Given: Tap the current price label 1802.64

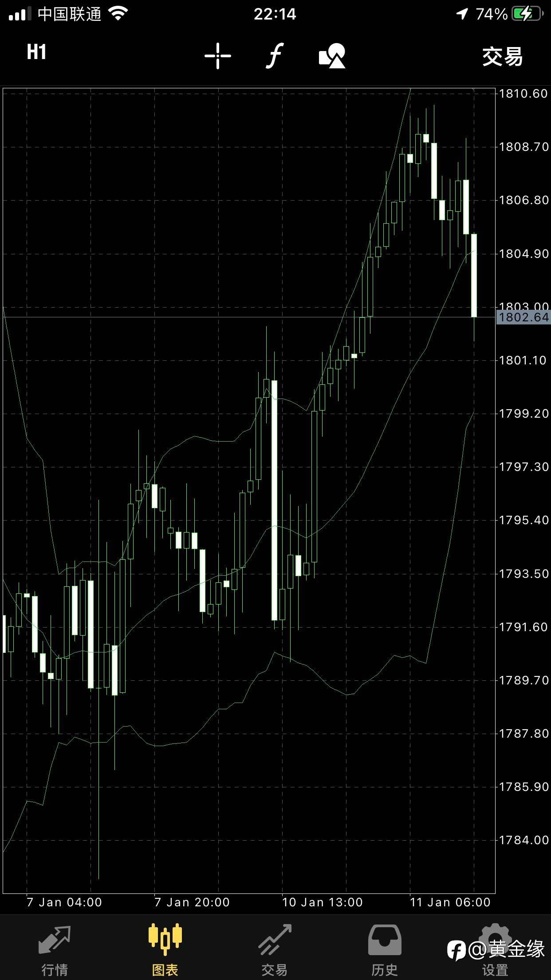Looking at the screenshot, I should coord(523,317).
